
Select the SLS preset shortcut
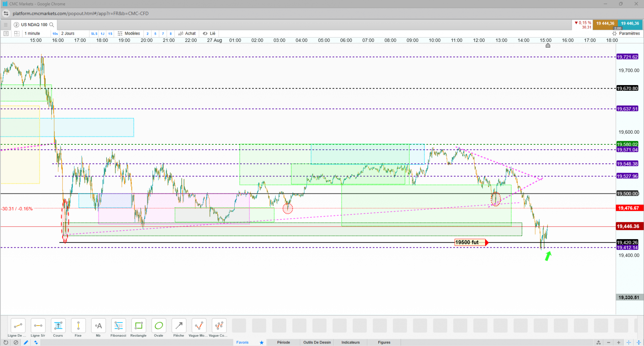94,34
